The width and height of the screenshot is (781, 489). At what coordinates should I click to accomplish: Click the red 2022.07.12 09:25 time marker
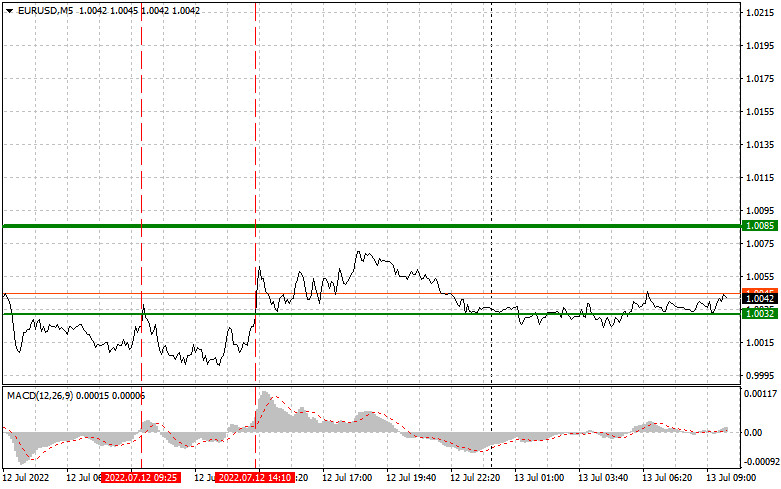coord(141,478)
